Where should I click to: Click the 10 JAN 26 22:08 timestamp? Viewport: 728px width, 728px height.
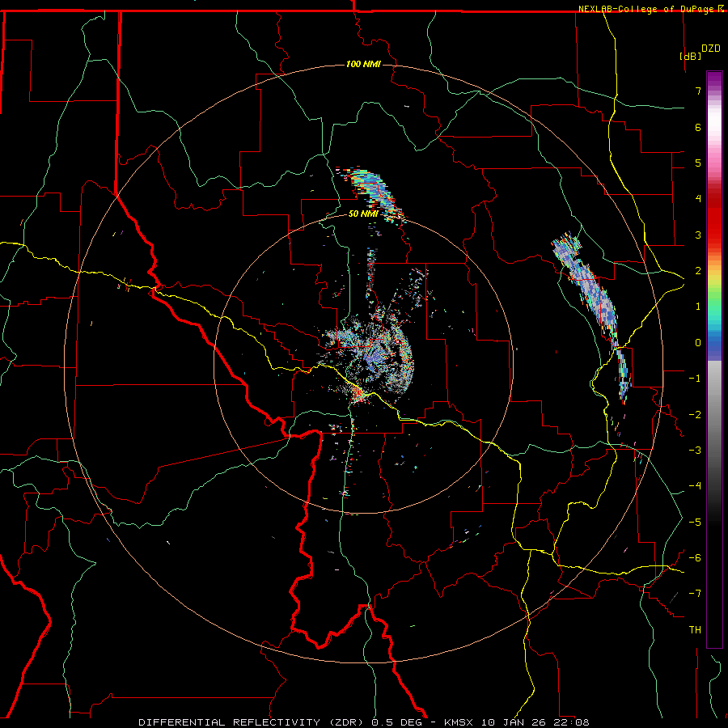pyautogui.click(x=535, y=722)
